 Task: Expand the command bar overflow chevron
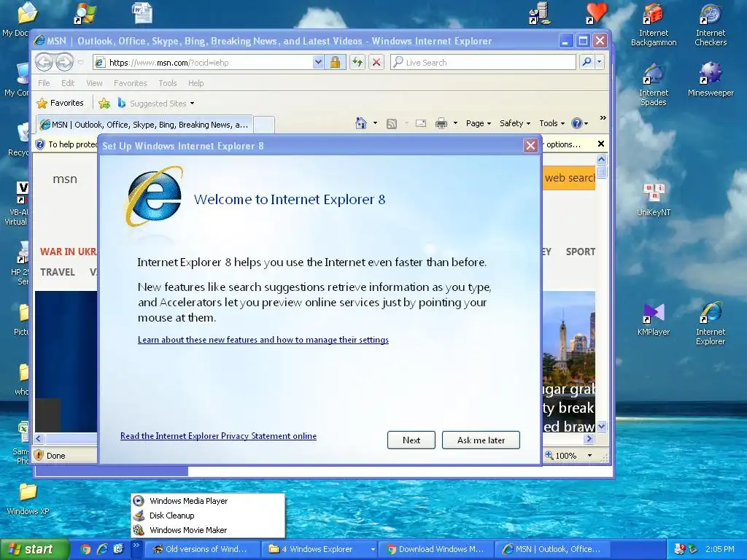[603, 117]
